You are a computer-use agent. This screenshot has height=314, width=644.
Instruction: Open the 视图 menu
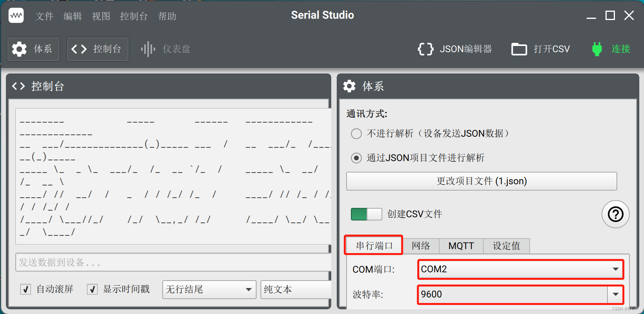[101, 16]
